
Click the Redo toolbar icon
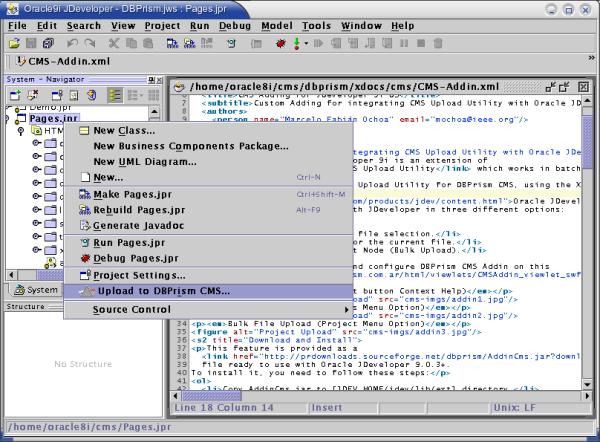point(90,43)
